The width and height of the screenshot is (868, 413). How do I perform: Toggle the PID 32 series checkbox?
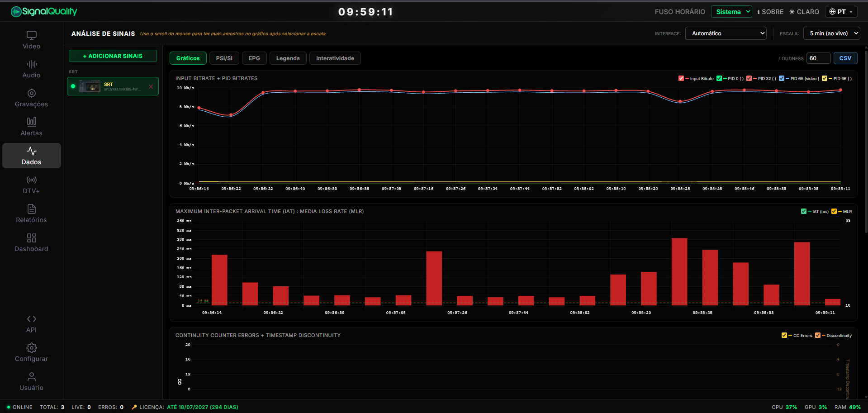(x=749, y=78)
